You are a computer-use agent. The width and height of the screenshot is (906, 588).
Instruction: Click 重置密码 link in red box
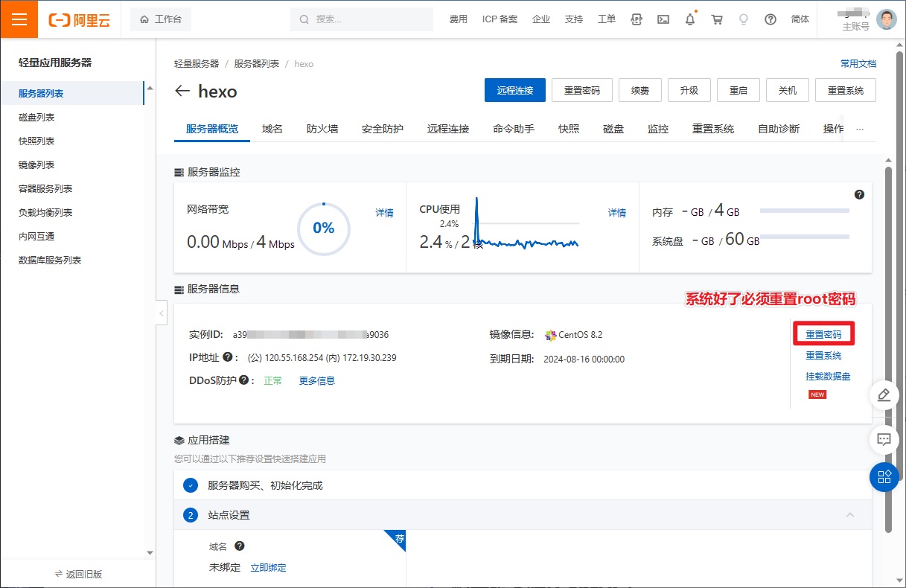pyautogui.click(x=823, y=335)
